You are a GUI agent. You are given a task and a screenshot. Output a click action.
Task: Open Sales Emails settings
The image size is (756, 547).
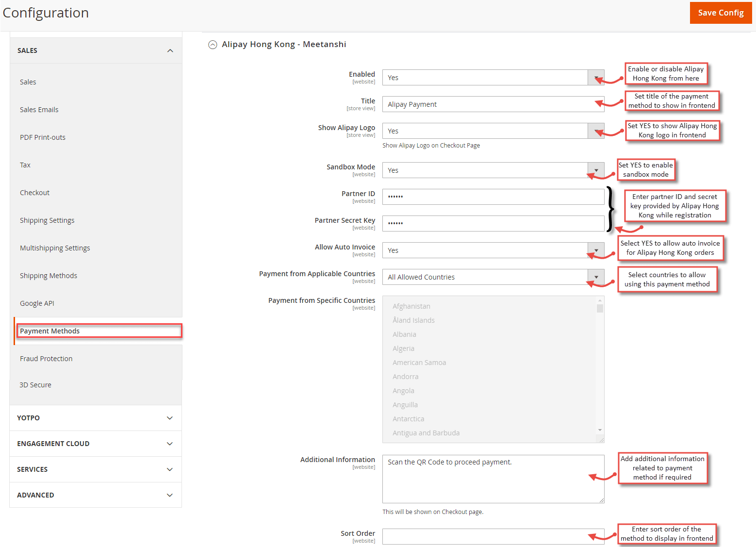point(39,110)
